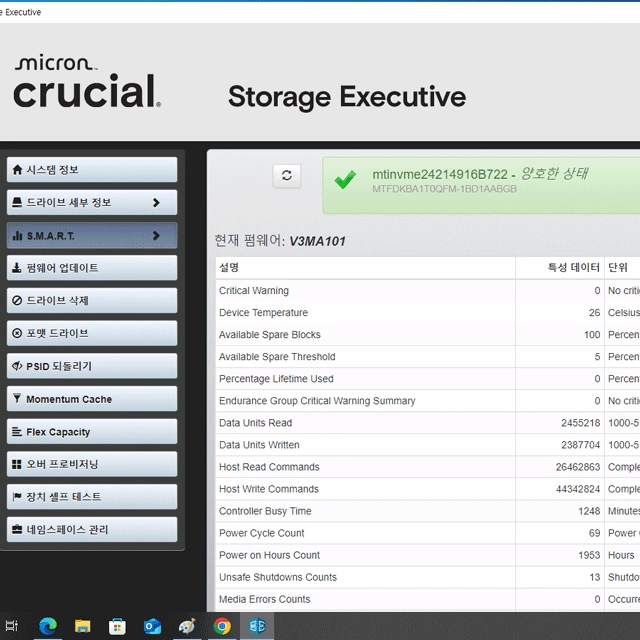This screenshot has width=640, height=640.
Task: Open 장치 셀프 테스트 page
Action: coord(92,497)
